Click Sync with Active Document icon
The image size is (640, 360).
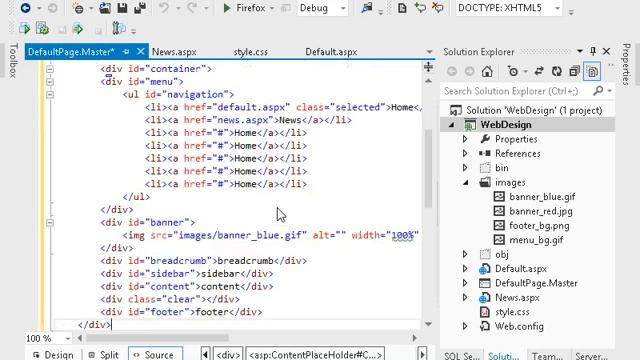pyautogui.click(x=539, y=71)
